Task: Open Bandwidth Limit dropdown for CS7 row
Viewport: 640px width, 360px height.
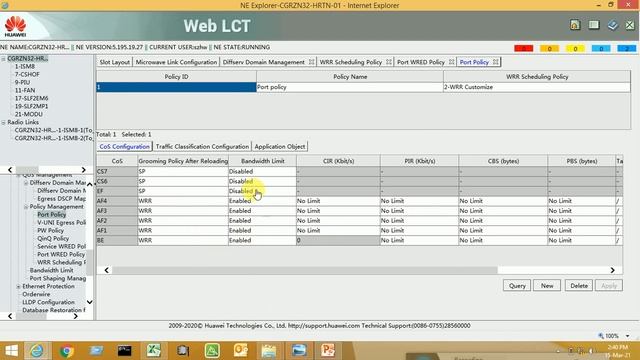Action: [262, 171]
